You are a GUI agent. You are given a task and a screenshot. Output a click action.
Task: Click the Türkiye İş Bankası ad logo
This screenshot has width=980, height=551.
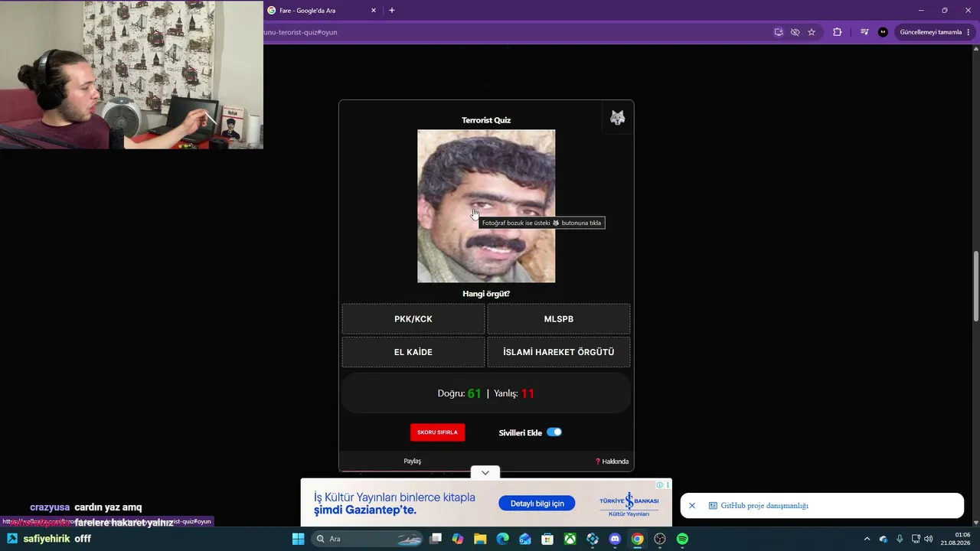(628, 504)
